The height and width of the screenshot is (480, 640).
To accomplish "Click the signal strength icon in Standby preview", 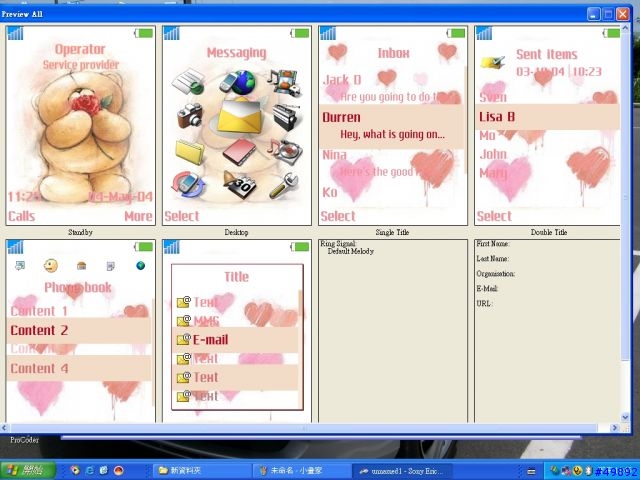I will (16, 33).
